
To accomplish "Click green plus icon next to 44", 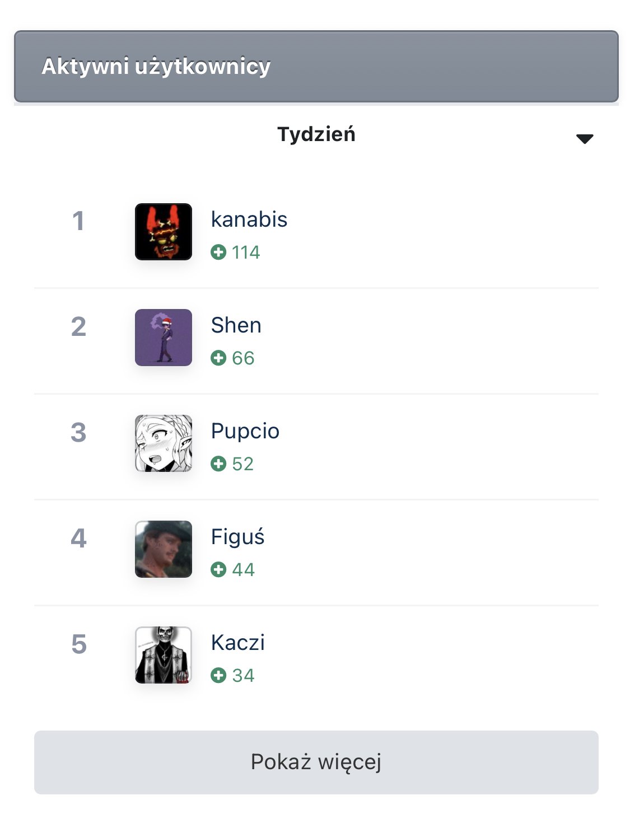I will click(218, 570).
